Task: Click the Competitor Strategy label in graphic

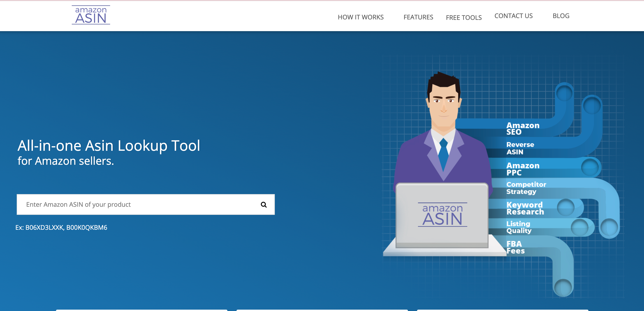Action: click(x=526, y=188)
